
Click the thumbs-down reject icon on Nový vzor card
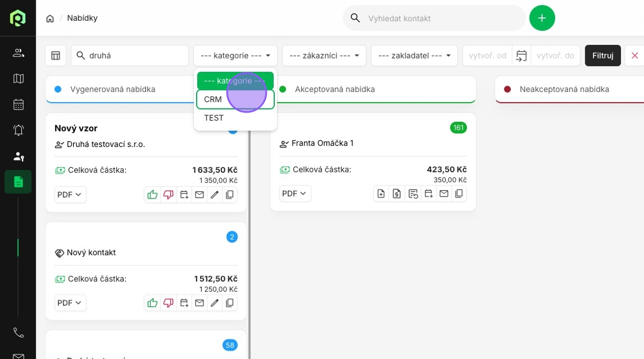168,195
